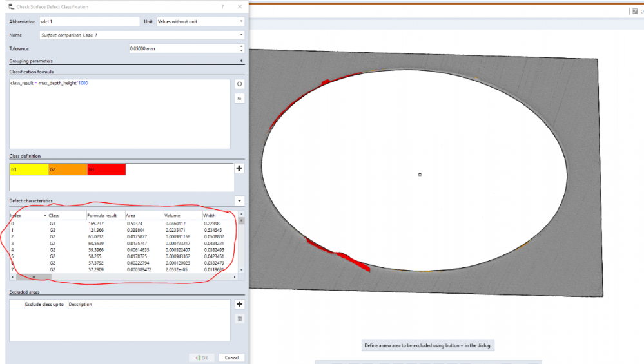
Task: Sort table by the Formula result column
Action: click(x=104, y=215)
